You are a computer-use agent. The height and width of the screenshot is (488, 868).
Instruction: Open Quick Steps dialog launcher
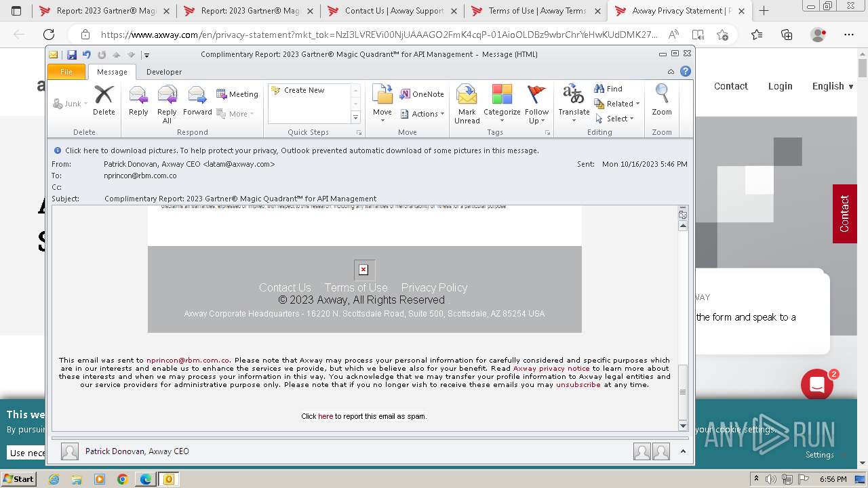coord(359,133)
